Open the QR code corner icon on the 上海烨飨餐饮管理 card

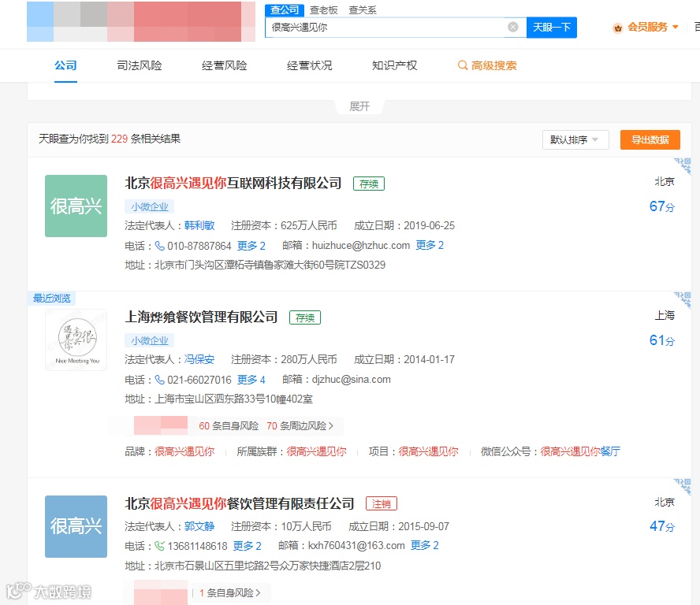tap(683, 300)
